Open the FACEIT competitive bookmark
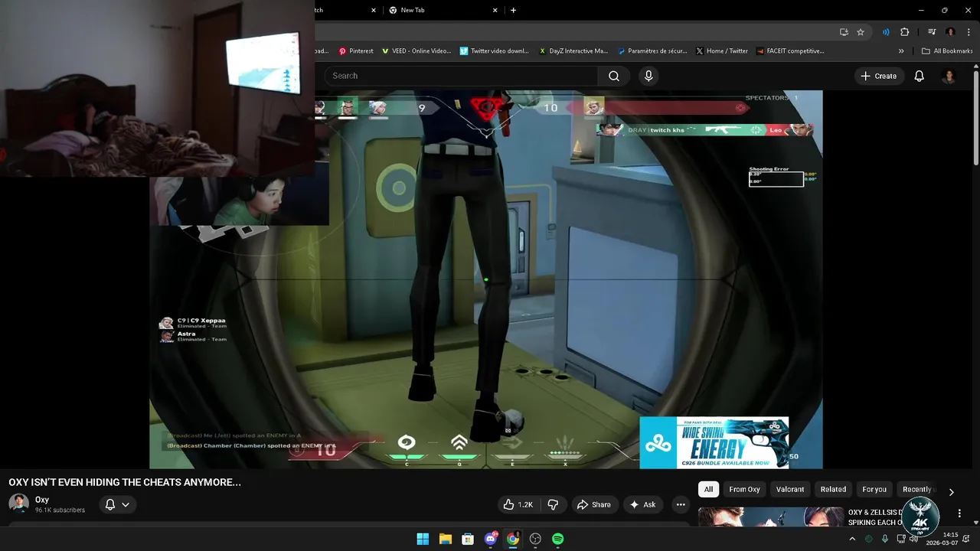The height and width of the screenshot is (551, 980). click(791, 51)
